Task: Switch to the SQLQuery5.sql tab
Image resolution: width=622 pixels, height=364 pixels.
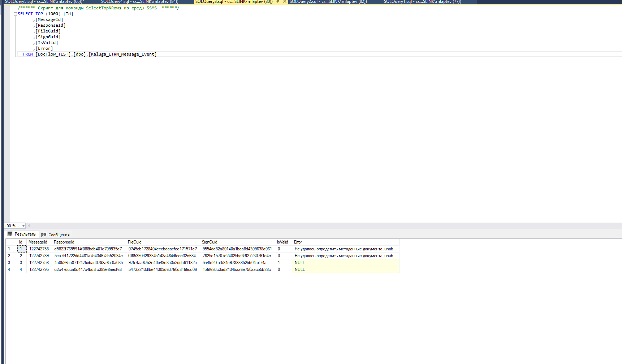Action: (44, 2)
